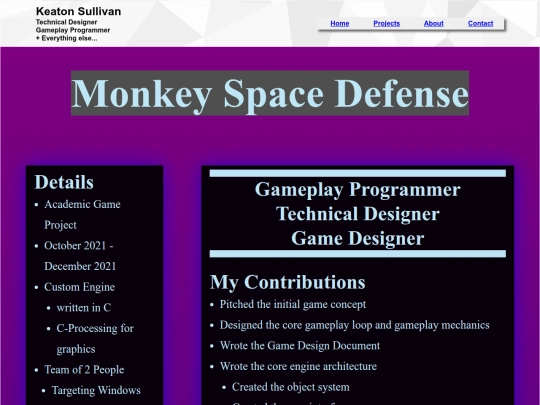
Task: Click the 'Game Designer' role heading
Action: point(357,238)
